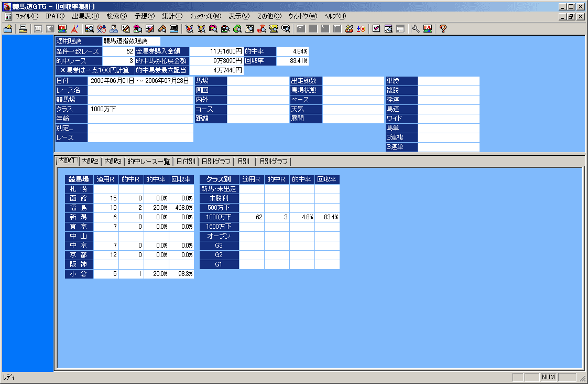Click the printer icon in the toolbar
588x384 pixels.
pos(23,29)
